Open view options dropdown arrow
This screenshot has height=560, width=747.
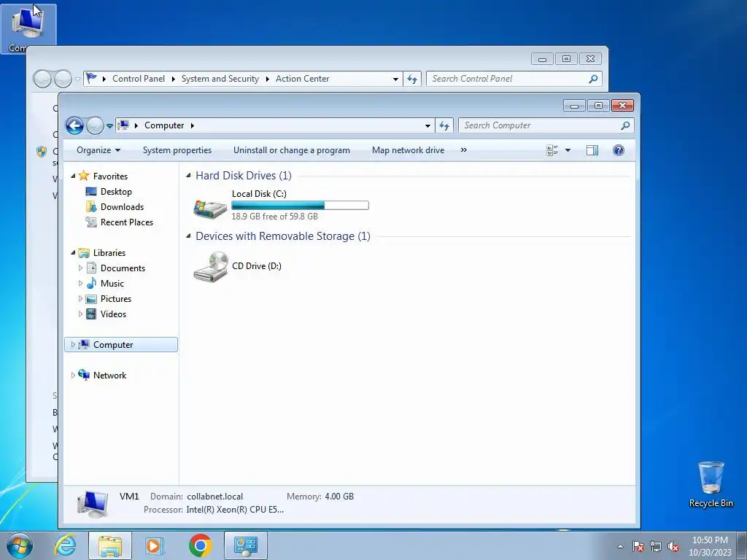(568, 150)
